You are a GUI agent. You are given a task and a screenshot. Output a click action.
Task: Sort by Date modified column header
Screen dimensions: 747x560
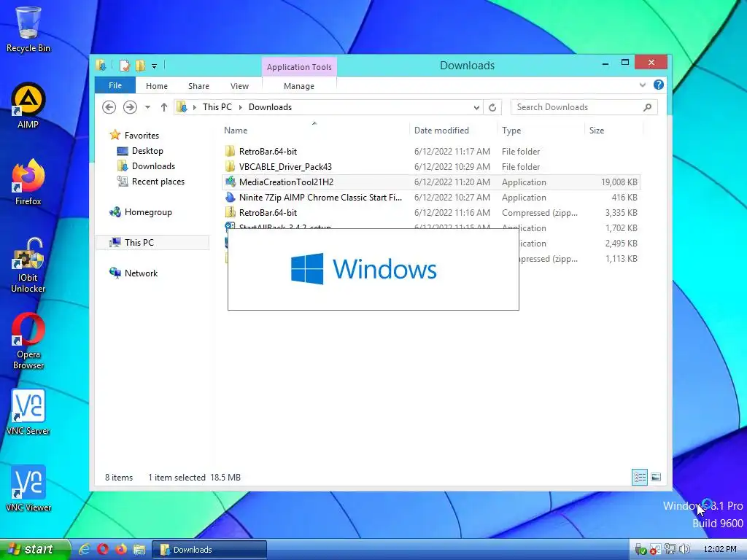452,131
